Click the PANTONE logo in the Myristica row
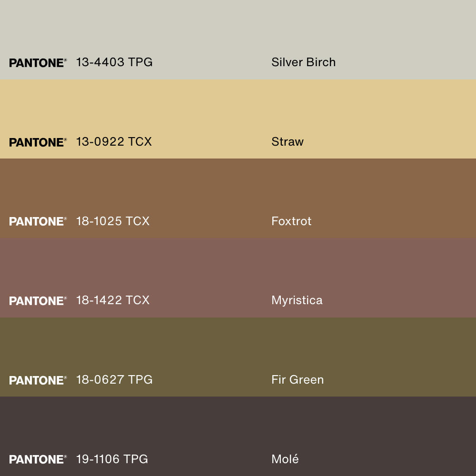 pyautogui.click(x=38, y=301)
